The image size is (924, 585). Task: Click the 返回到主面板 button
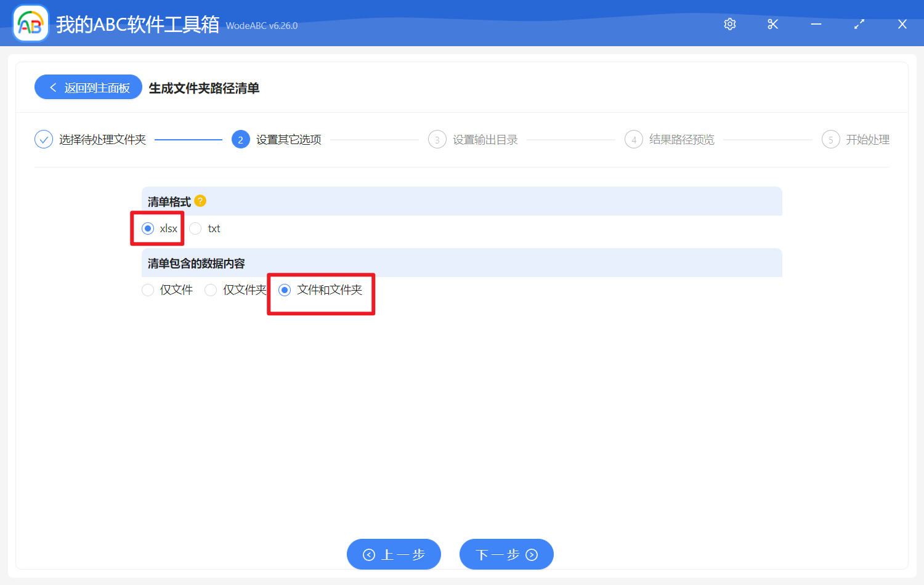88,87
